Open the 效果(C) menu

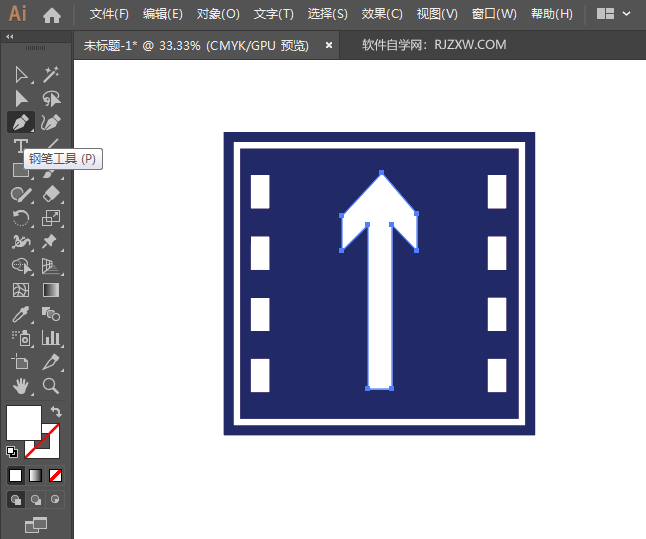382,14
